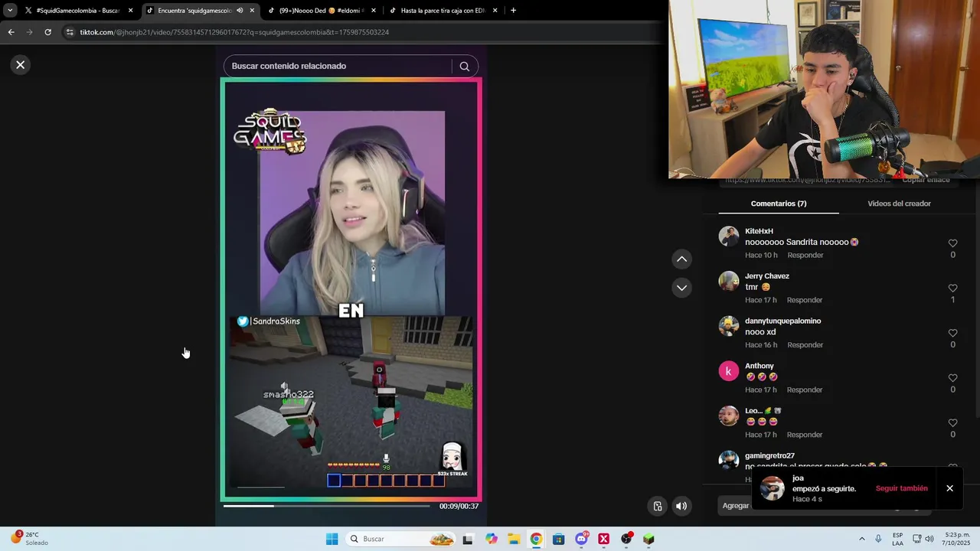Pause the video by clicking the player
The height and width of the screenshot is (551, 980).
pyautogui.click(x=351, y=289)
